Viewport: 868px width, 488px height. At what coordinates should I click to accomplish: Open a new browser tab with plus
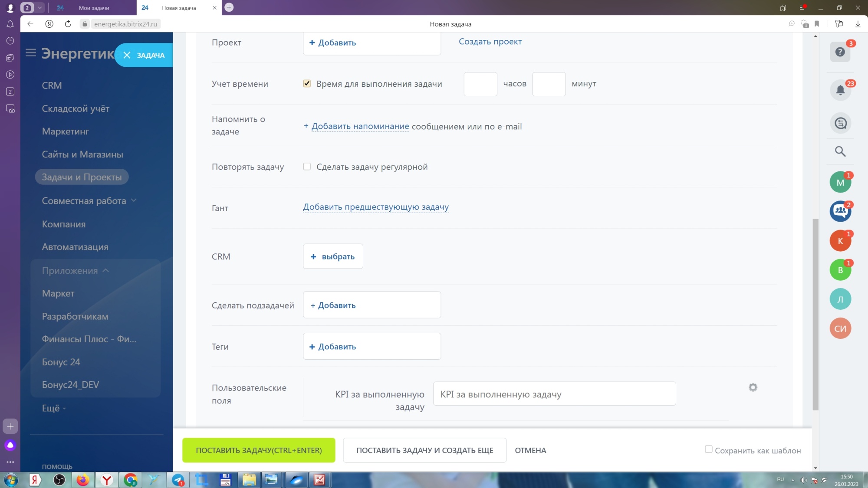point(229,7)
